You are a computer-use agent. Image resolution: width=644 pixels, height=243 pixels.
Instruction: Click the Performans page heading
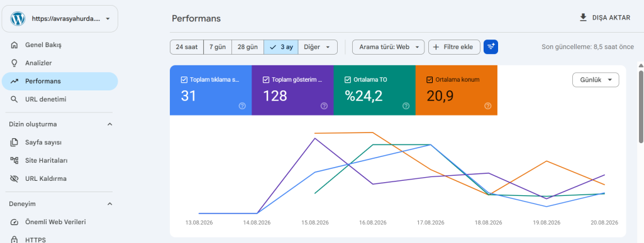tap(196, 18)
